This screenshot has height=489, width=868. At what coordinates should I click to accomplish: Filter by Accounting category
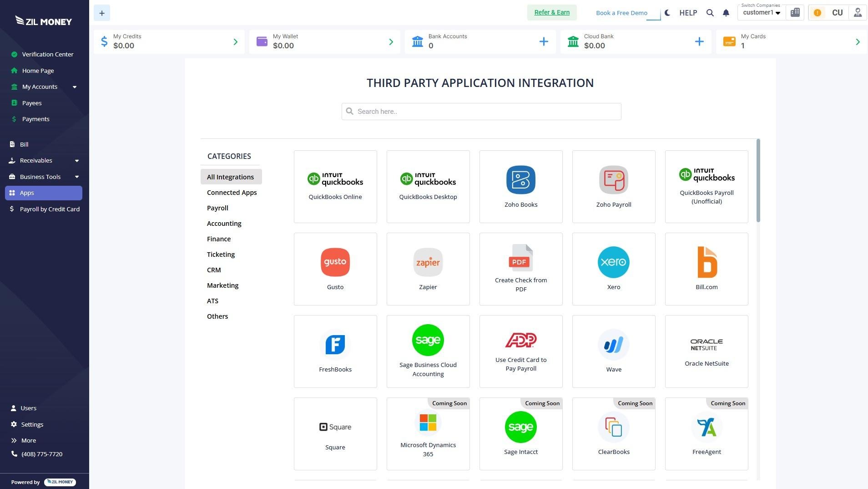[x=224, y=224]
